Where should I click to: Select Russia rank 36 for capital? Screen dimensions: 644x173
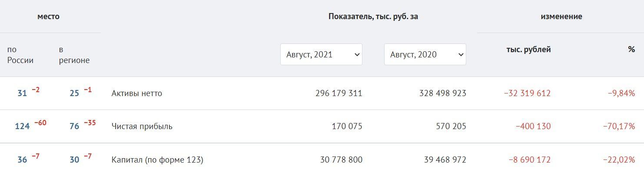pyautogui.click(x=22, y=160)
